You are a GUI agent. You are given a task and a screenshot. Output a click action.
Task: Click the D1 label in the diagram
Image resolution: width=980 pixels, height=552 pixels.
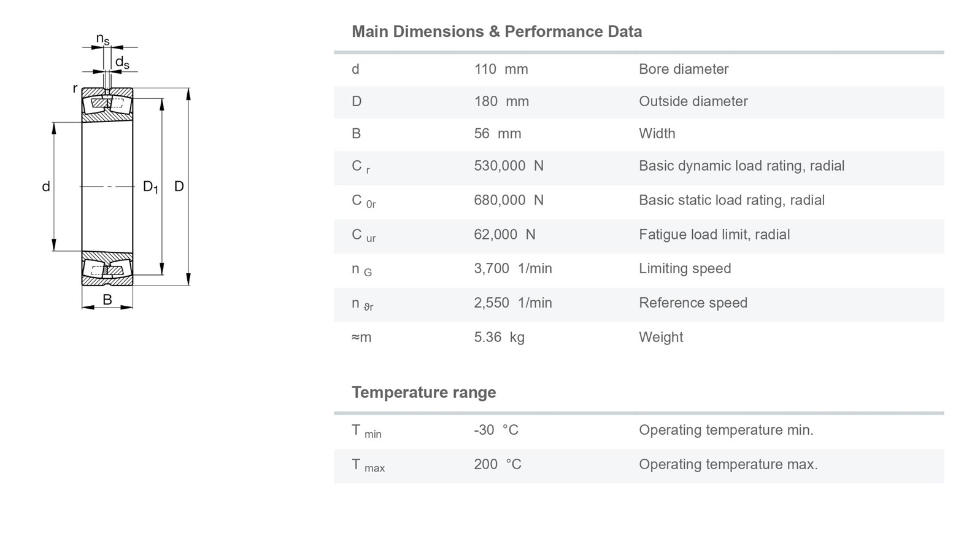click(150, 187)
